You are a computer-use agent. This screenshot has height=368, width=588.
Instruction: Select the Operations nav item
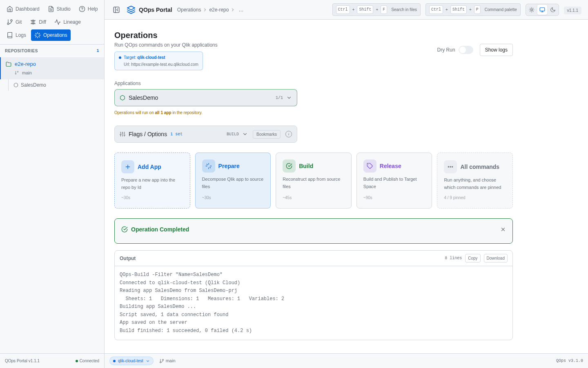pyautogui.click(x=51, y=35)
